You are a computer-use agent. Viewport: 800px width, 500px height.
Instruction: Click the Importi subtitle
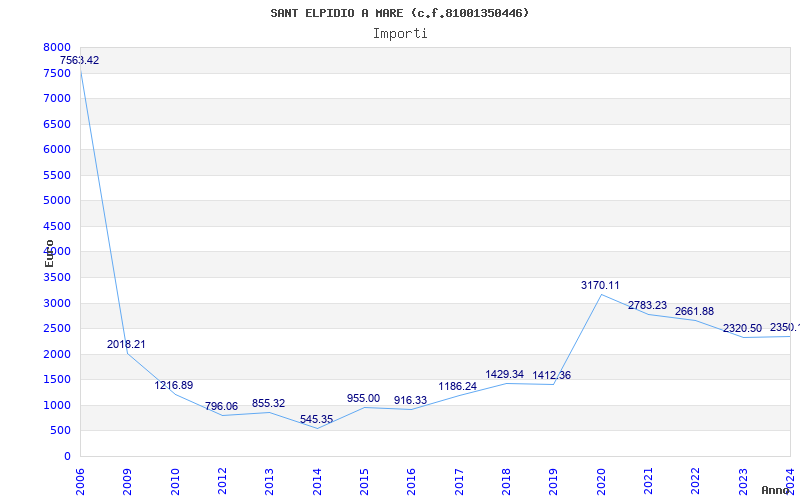pyautogui.click(x=400, y=34)
